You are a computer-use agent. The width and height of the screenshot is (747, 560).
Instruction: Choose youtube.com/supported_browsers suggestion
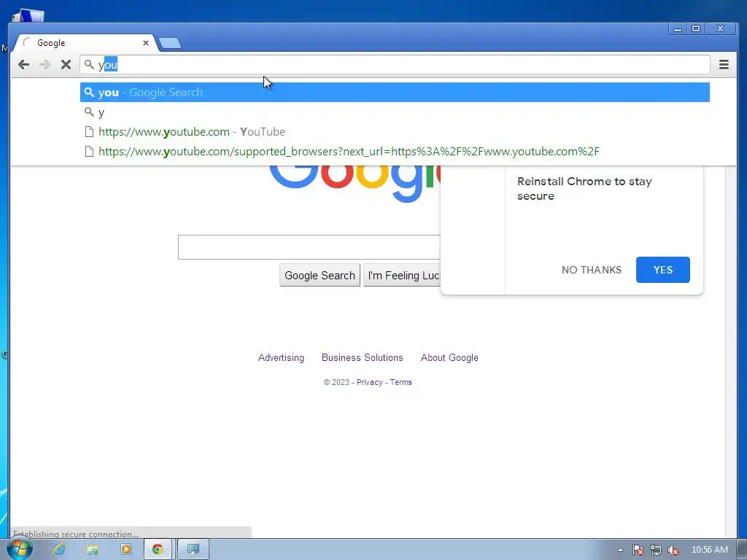(395, 152)
